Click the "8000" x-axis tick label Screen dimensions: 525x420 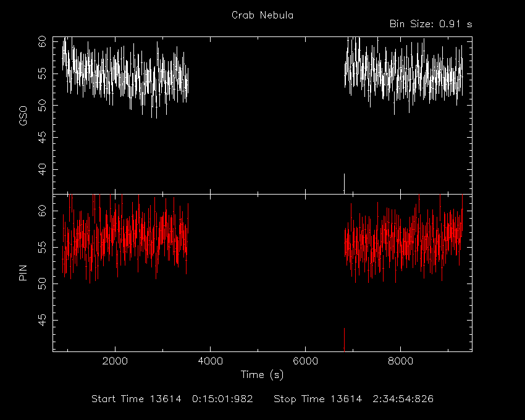click(400, 361)
